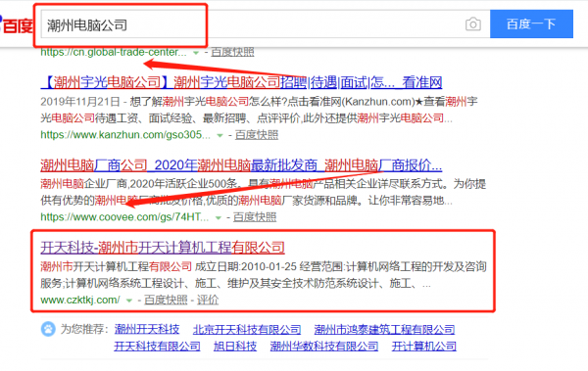Image resolution: width=588 pixels, height=371 pixels.
Task: Open the 潮州电脑厂商公司 2020年 result title
Action: pyautogui.click(x=241, y=165)
